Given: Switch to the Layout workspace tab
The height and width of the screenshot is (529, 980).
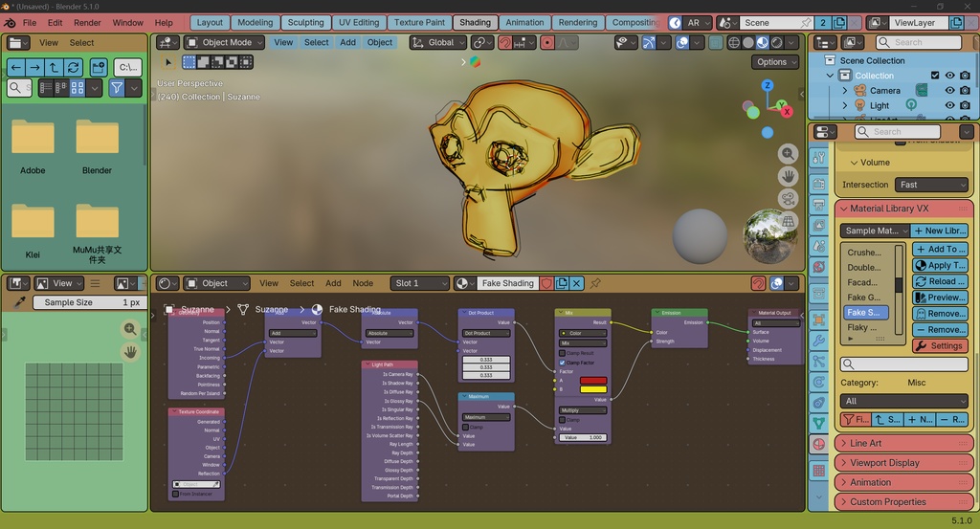Looking at the screenshot, I should [210, 23].
